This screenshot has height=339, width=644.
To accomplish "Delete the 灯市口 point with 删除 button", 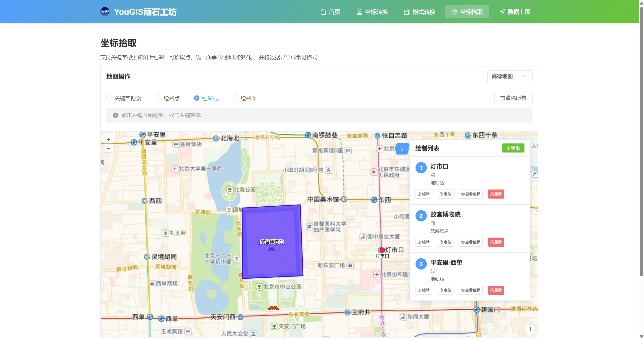I will coord(496,194).
